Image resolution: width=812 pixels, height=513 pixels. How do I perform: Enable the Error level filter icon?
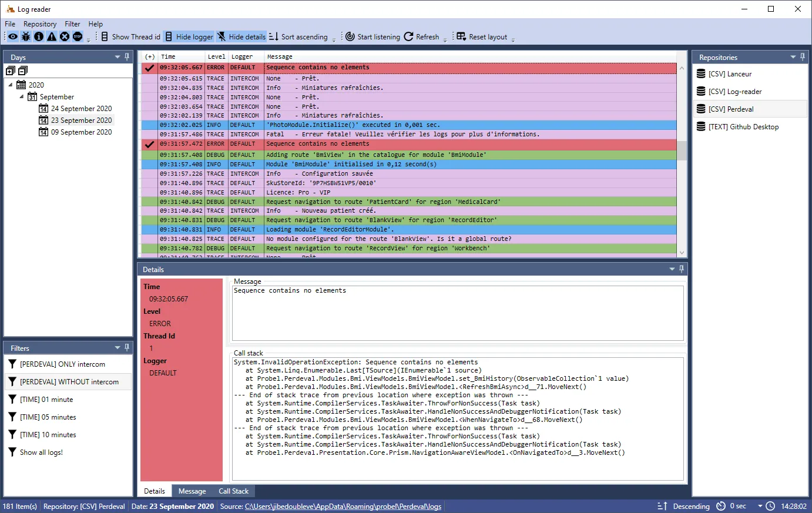(x=65, y=36)
